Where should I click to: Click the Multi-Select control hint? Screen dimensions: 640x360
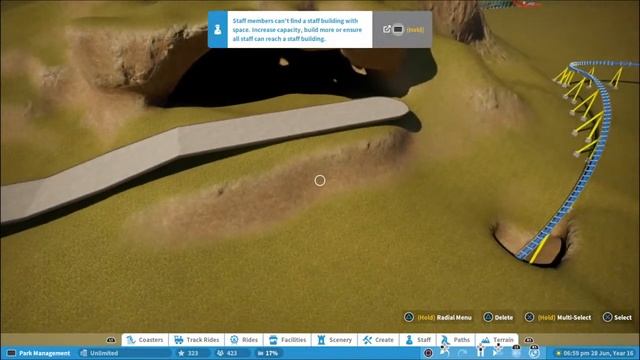pyautogui.click(x=558, y=317)
